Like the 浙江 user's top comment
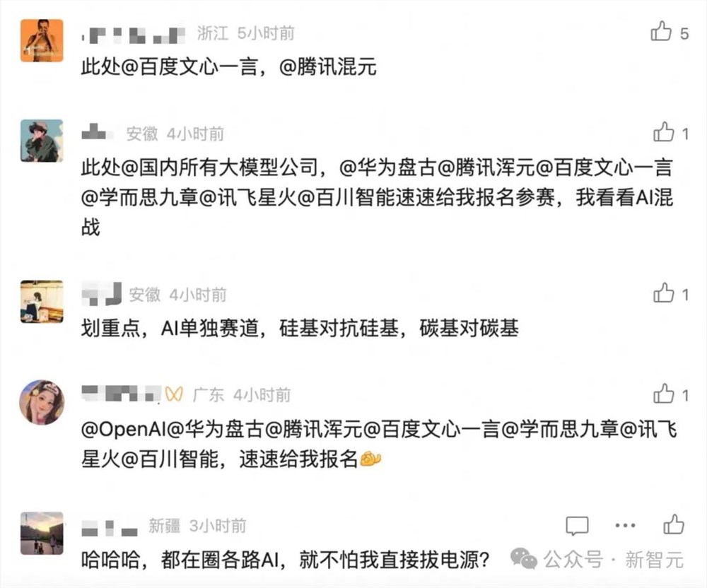The height and width of the screenshot is (588, 707). click(663, 33)
